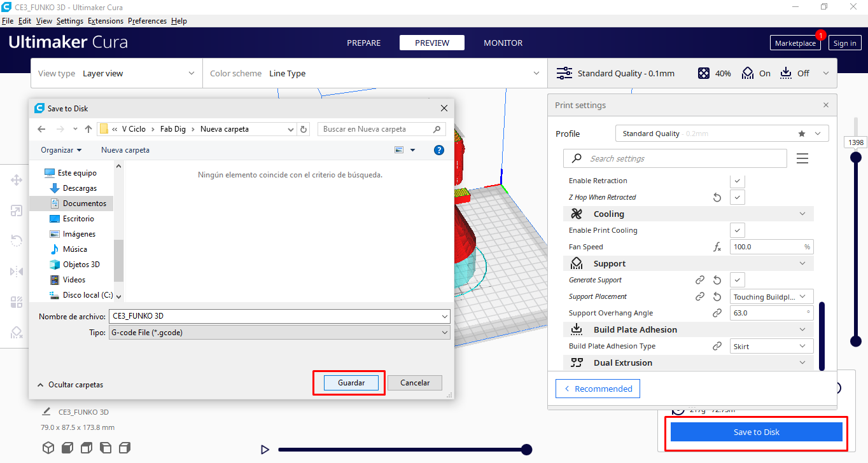Collapse the Support settings section
This screenshot has width=868, height=463.
689,263
